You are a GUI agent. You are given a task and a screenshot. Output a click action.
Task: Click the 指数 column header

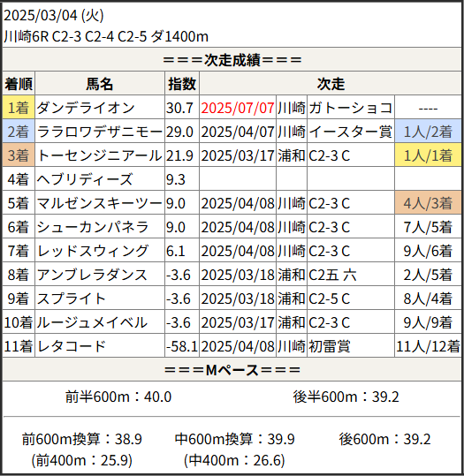point(182,84)
